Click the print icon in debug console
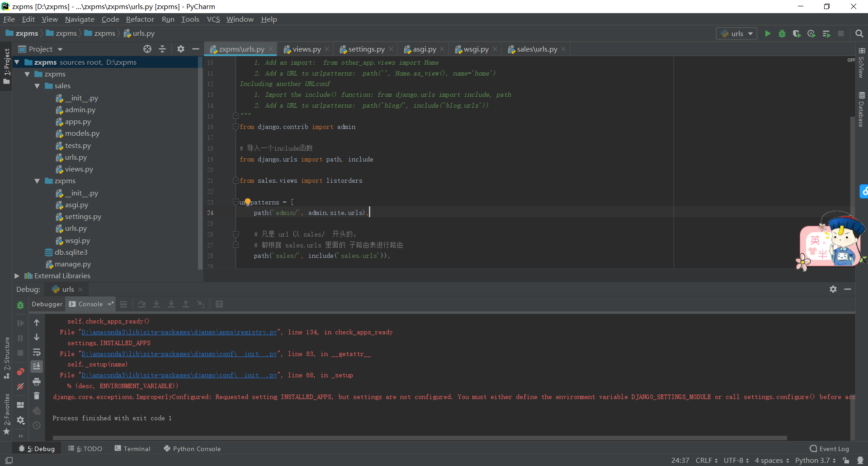This screenshot has height=466, width=868. (x=37, y=381)
